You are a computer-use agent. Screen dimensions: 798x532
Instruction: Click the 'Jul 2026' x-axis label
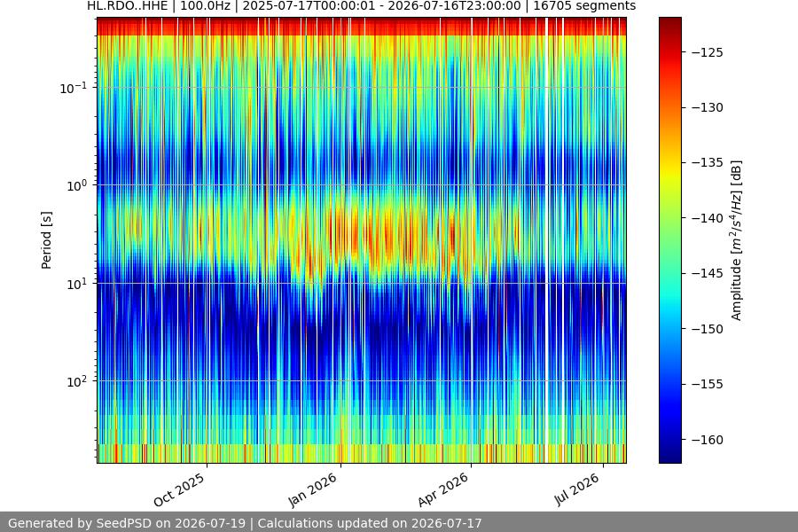pos(576,489)
